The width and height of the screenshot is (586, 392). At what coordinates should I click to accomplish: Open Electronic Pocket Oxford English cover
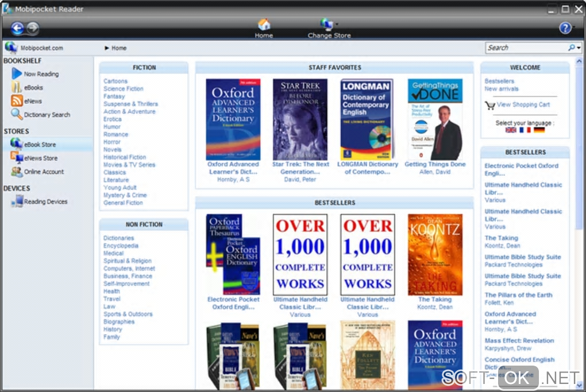click(233, 255)
